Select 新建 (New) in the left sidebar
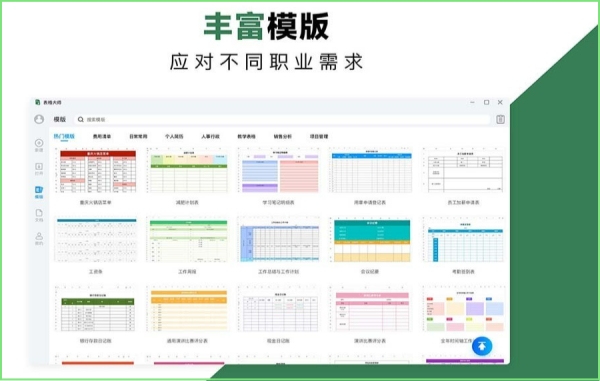Screen dimensions: 600x381 click(39, 145)
